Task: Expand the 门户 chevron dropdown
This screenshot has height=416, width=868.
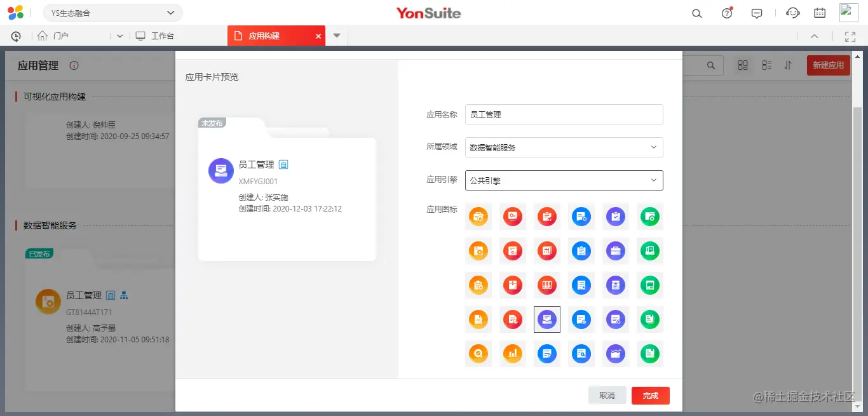Action: coord(119,36)
